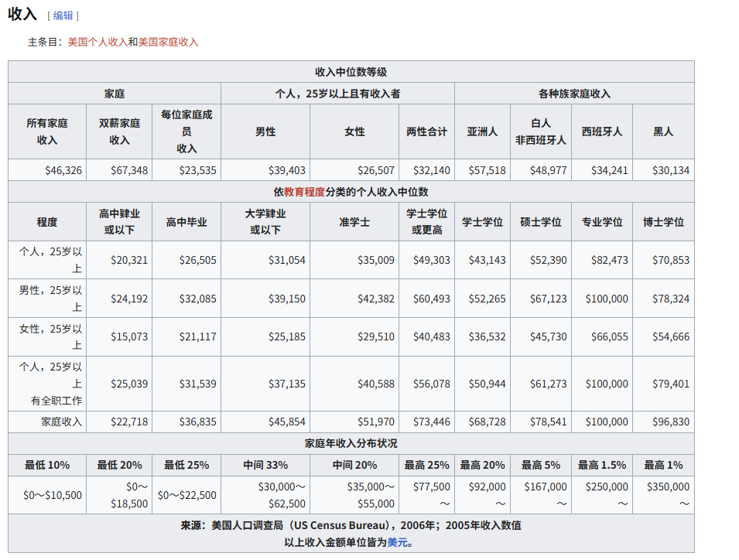Click the 最高 1% column header

(x=664, y=465)
